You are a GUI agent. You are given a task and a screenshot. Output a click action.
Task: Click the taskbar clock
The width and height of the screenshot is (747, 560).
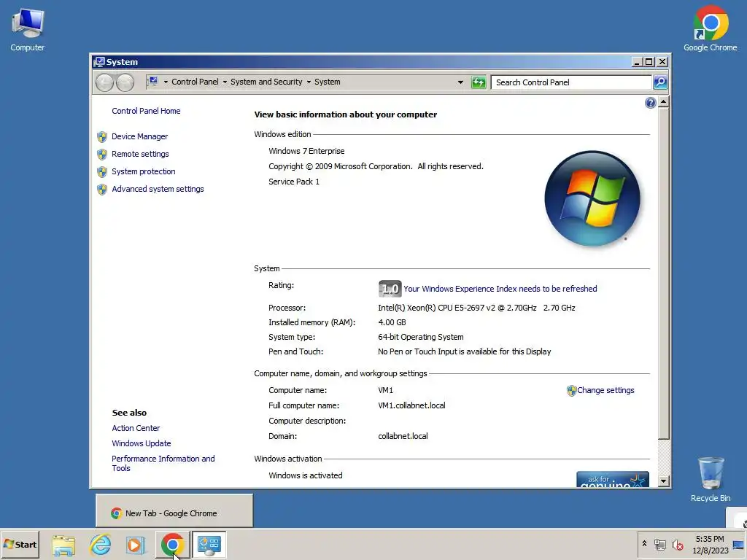click(710, 544)
